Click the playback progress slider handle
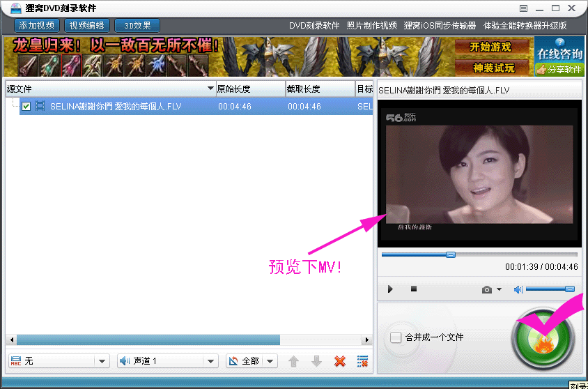Image resolution: width=588 pixels, height=389 pixels. [x=450, y=254]
